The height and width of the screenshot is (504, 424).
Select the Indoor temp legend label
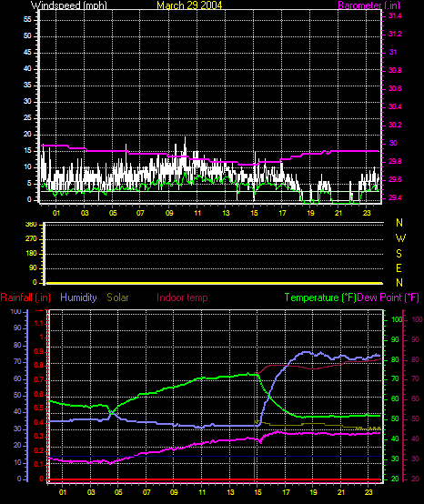click(182, 297)
